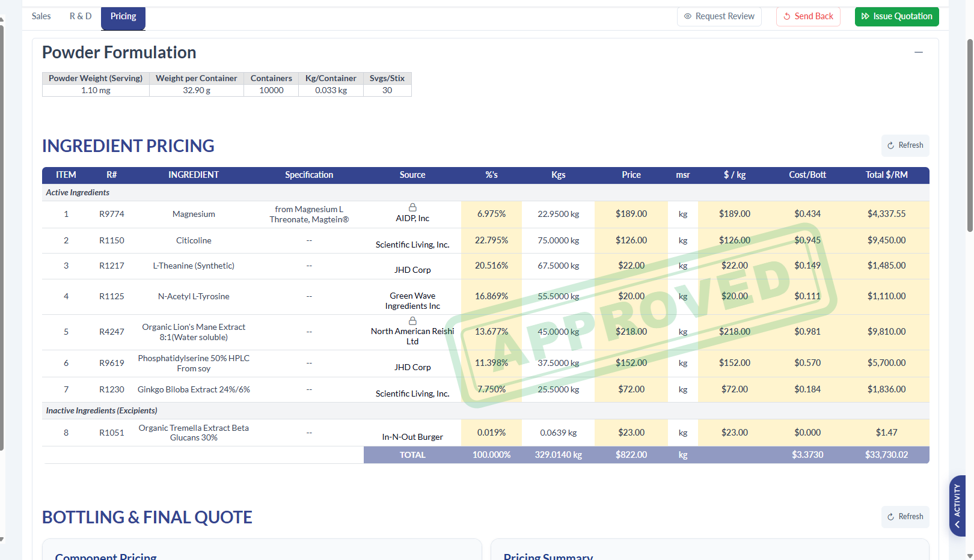Click the Cost/Bott column header
The width and height of the screenshot is (974, 560).
(807, 175)
